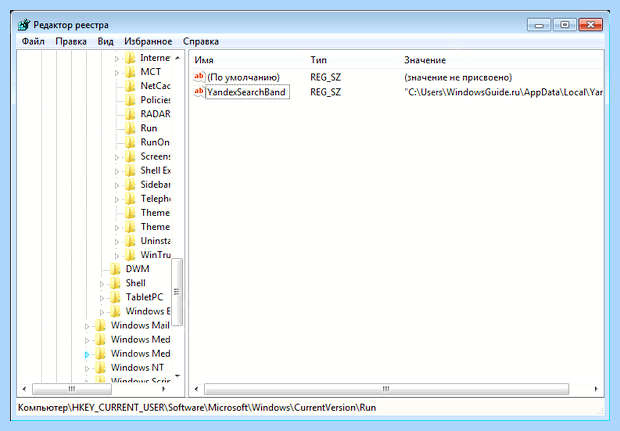Viewport: 620px width, 431px height.
Task: Select the Shell folder icon below DWM
Action: pyautogui.click(x=115, y=284)
